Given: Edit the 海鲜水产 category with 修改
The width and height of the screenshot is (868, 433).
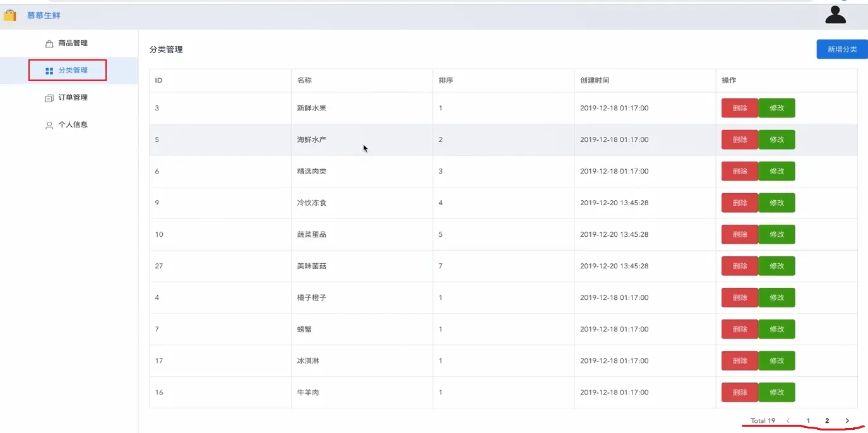Looking at the screenshot, I should pos(776,139).
